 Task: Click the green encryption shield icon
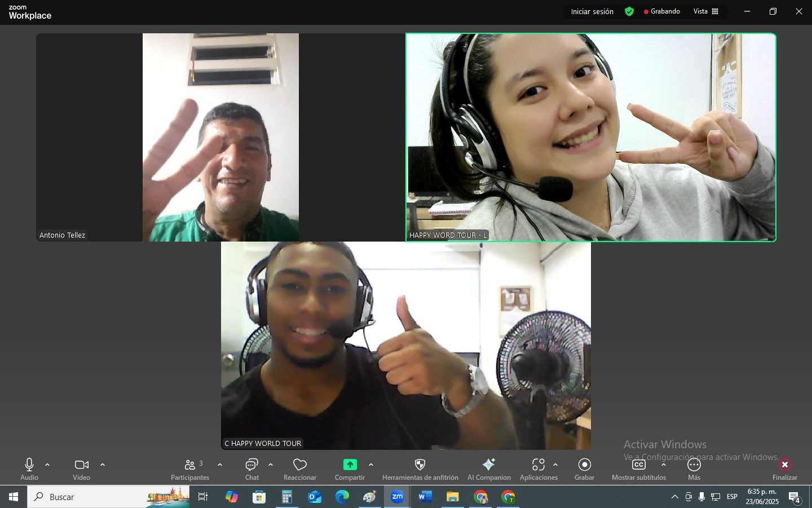pos(629,11)
